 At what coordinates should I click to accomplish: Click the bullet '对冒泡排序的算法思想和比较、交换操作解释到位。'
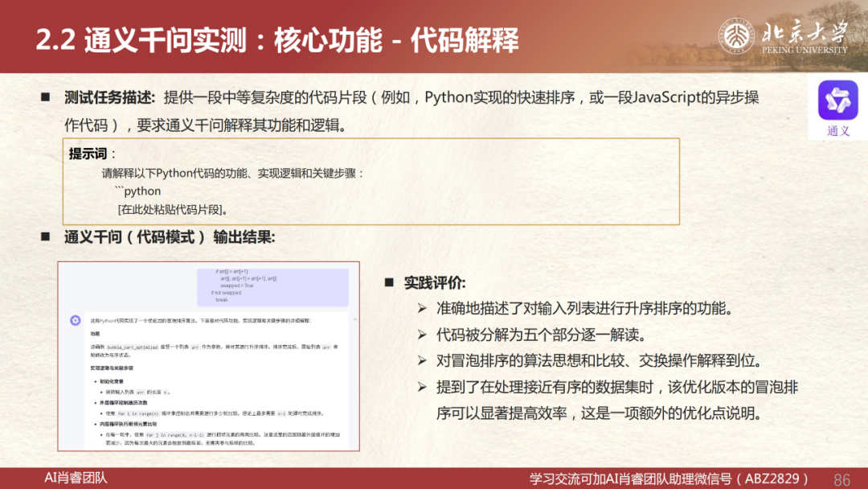pos(599,360)
